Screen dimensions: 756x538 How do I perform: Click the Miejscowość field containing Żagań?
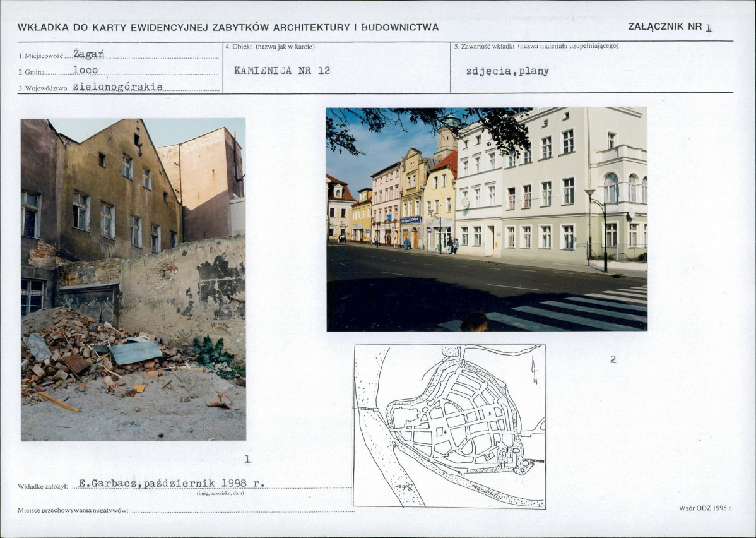tap(88, 54)
